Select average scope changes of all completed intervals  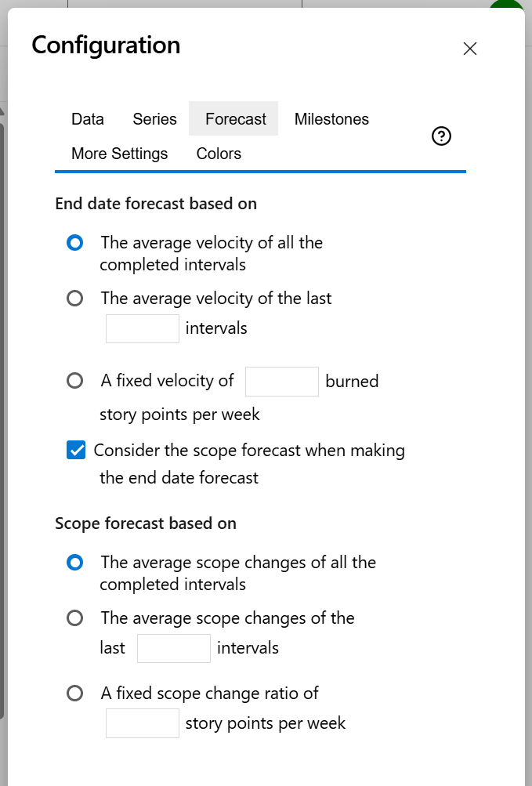[x=74, y=563]
